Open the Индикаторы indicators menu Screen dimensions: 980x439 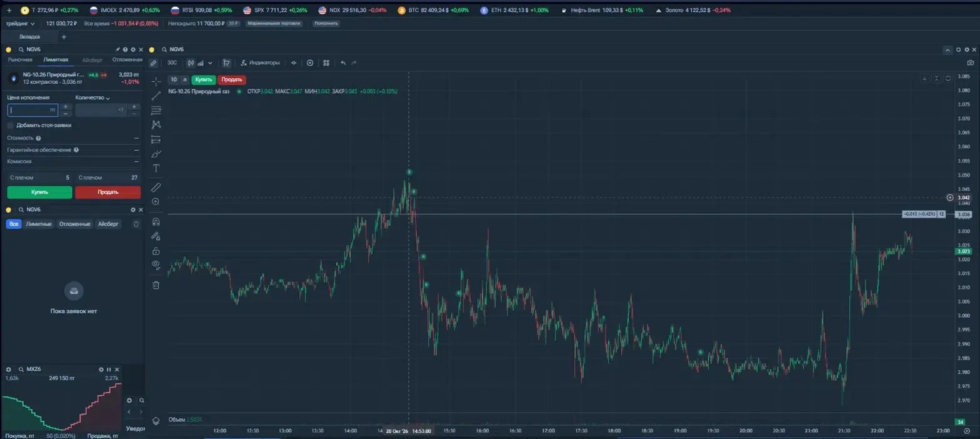[x=260, y=63]
